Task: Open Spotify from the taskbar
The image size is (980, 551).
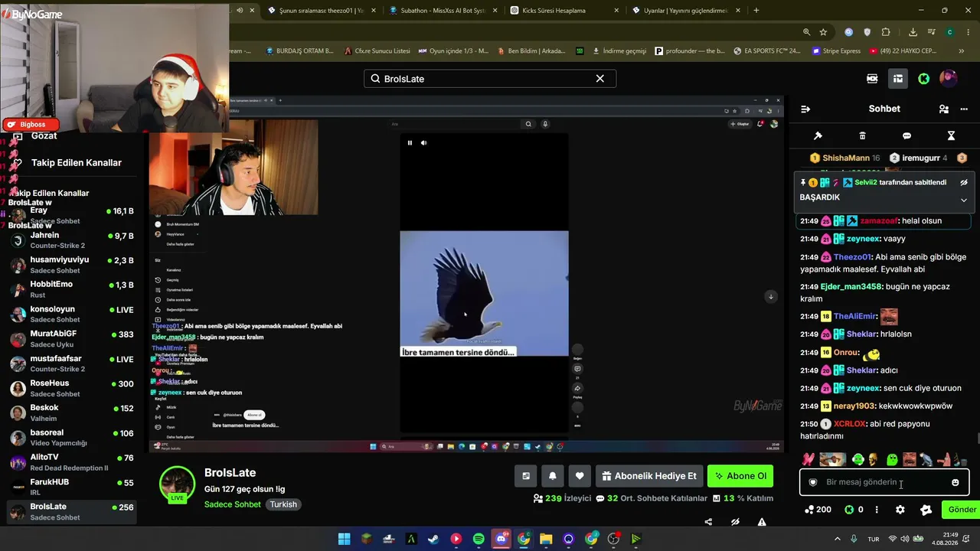Action: point(479,539)
